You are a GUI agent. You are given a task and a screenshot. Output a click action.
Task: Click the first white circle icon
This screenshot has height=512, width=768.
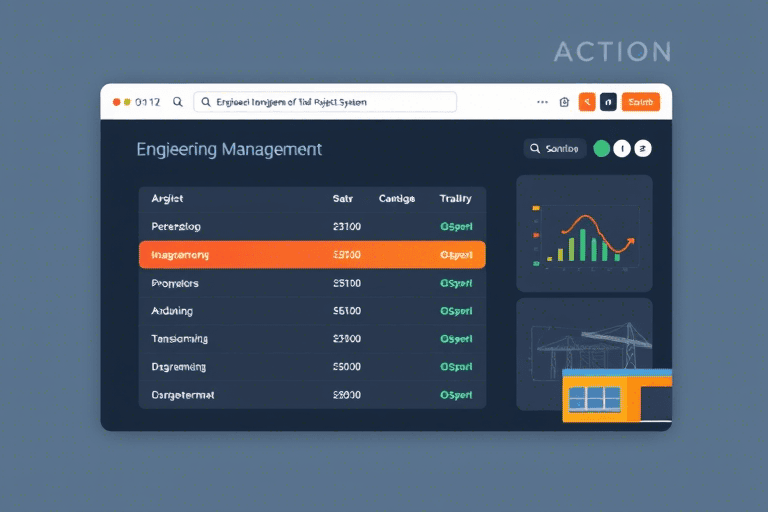click(622, 149)
